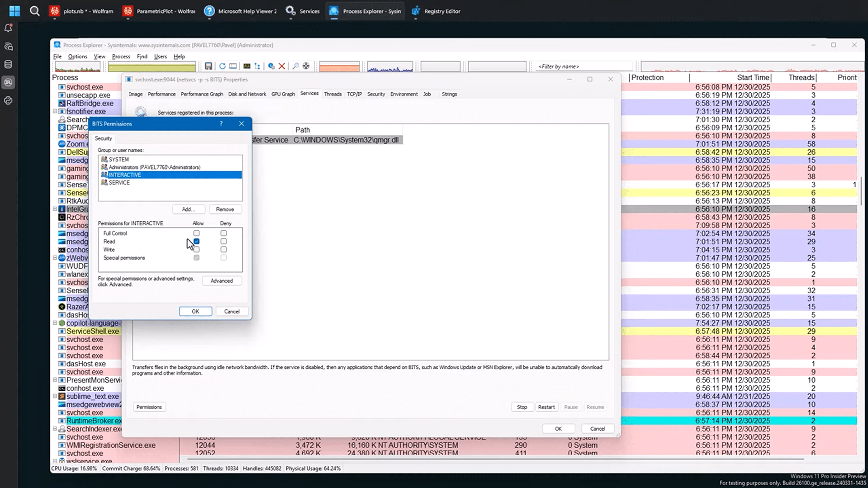The image size is (868, 488).
Task: Collapse the fsnotifier.exe process tree node
Action: click(x=55, y=111)
